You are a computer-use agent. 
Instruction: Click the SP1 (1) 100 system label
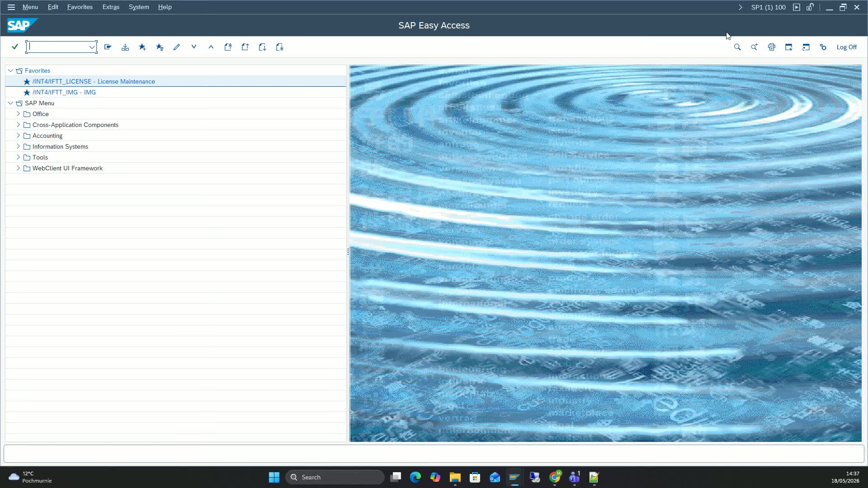coord(768,7)
